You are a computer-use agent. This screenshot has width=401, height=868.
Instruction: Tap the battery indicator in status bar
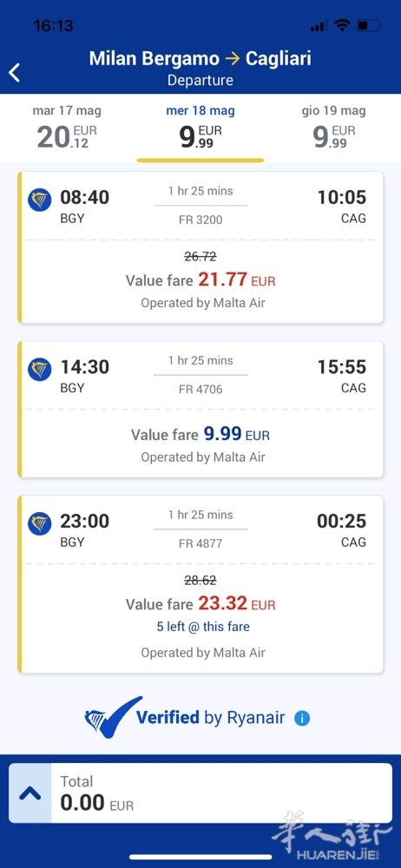tap(369, 25)
